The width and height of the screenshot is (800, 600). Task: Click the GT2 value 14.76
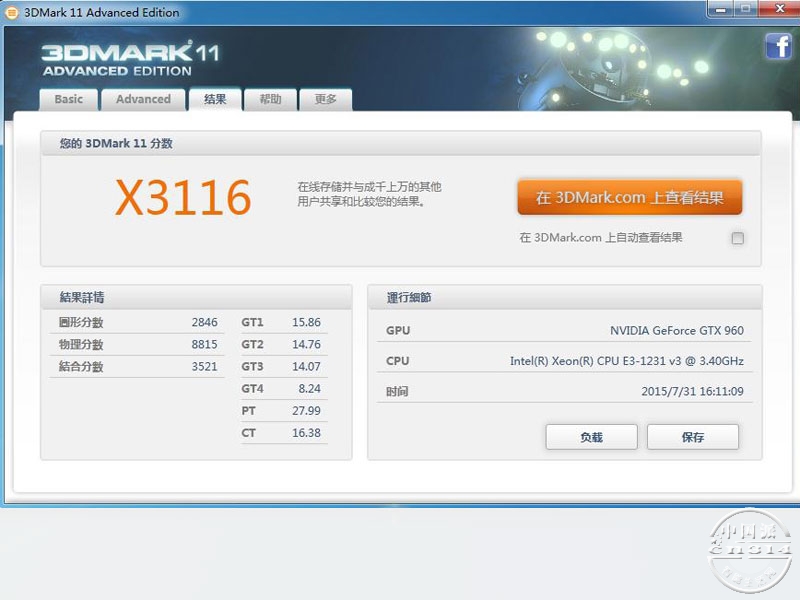pyautogui.click(x=306, y=344)
